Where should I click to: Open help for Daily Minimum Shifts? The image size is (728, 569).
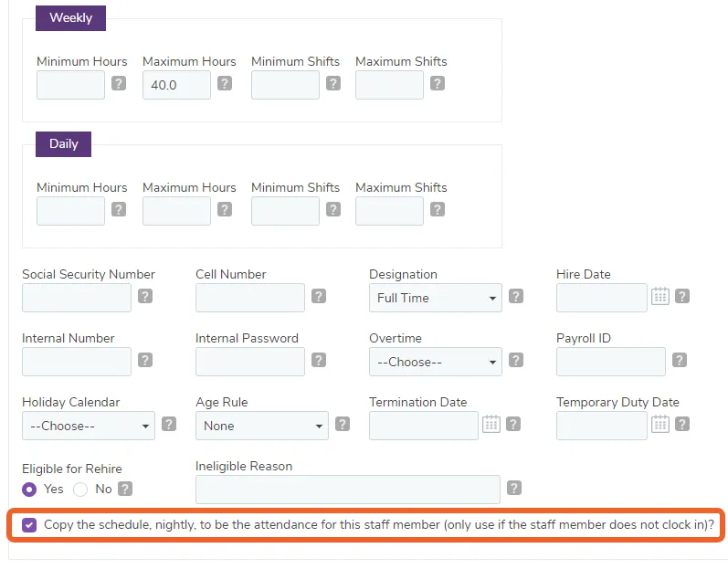(332, 209)
